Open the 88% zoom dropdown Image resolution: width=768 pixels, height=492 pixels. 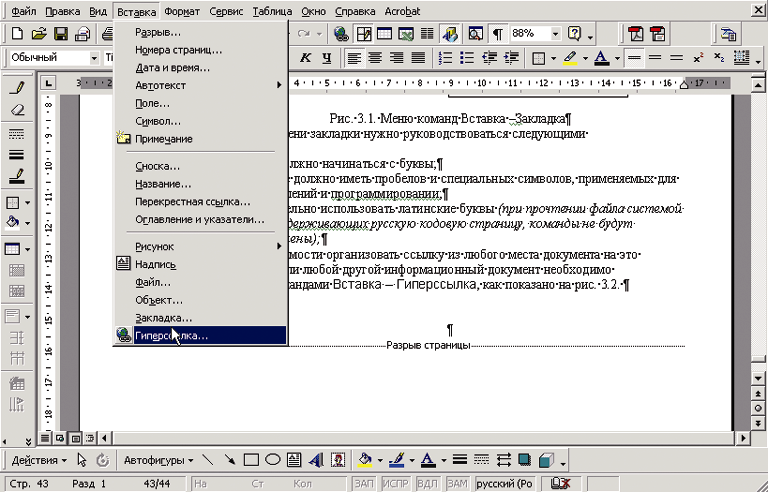click(555, 34)
